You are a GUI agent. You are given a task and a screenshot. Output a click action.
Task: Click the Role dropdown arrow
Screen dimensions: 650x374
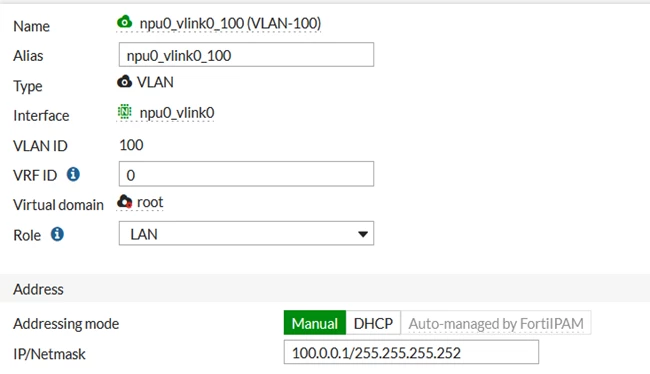[x=363, y=234]
